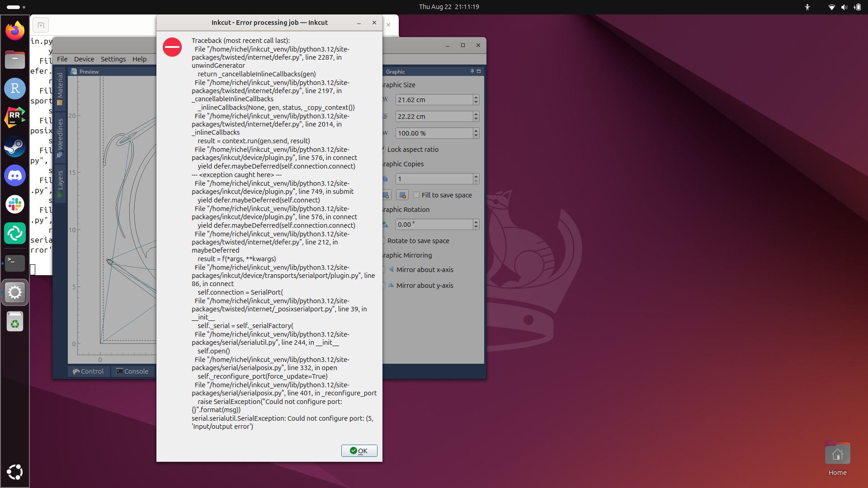The width and height of the screenshot is (868, 488).
Task: Remove a graphic copy with minus icon
Action: coord(402,195)
